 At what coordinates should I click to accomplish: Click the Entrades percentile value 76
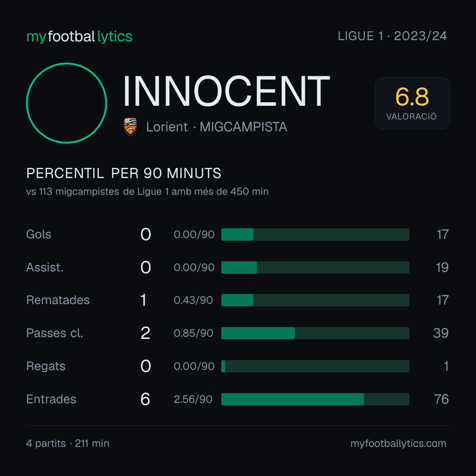(441, 399)
